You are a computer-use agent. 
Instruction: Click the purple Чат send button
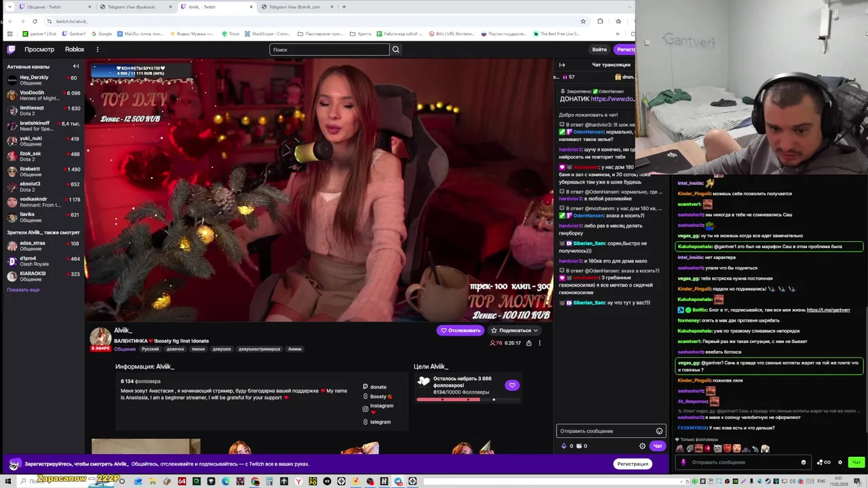click(x=657, y=446)
